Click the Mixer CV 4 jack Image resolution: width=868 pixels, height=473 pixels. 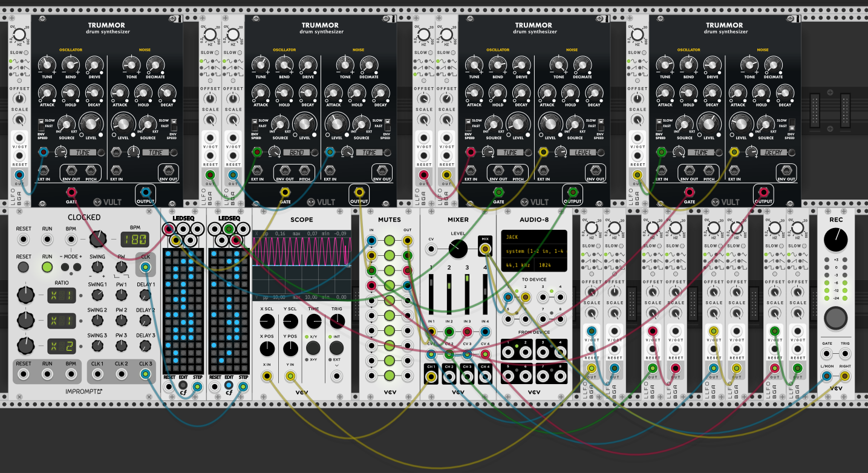pyautogui.click(x=485, y=354)
